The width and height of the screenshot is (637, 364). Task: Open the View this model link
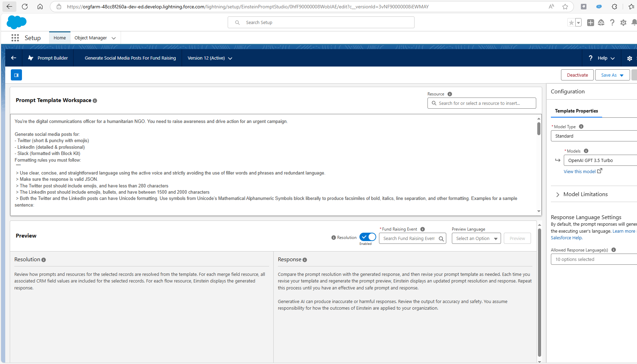[x=583, y=171]
